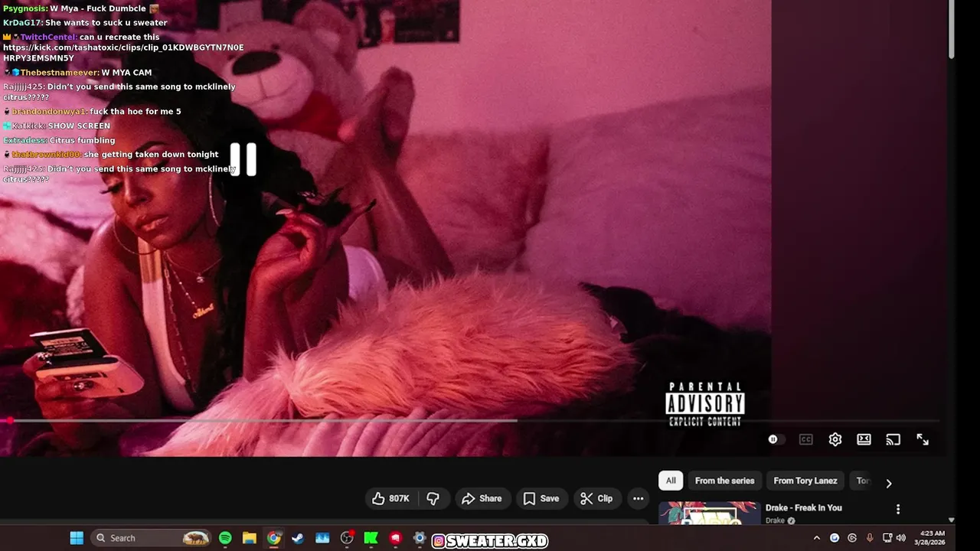Open the Drake channel name link

[775, 520]
